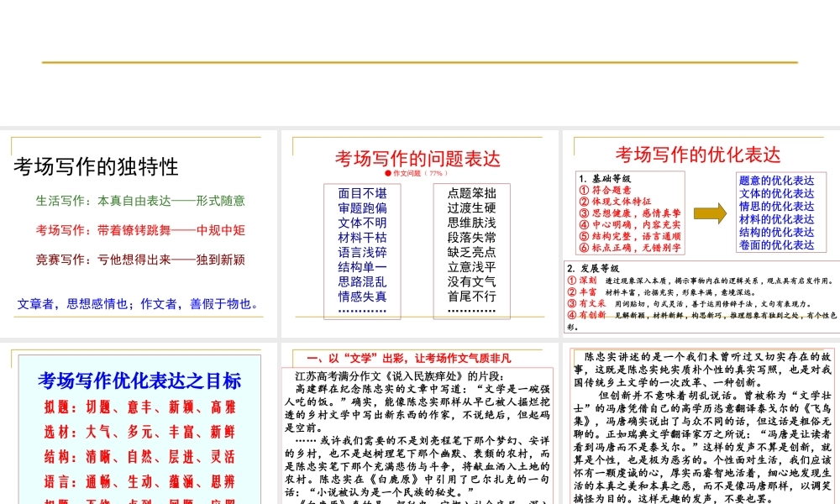Click the line 结构：清晰、自然、层进、灵活
This screenshot has height=504, width=840.
click(139, 457)
